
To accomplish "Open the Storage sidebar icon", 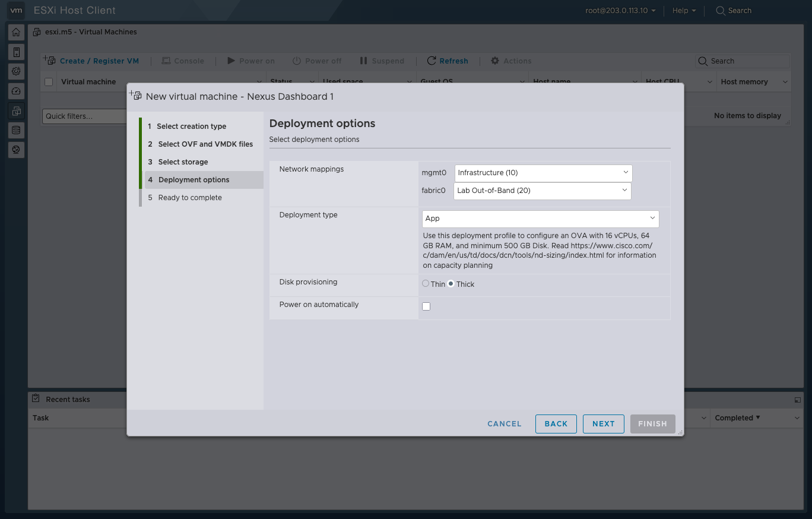I will [x=16, y=130].
